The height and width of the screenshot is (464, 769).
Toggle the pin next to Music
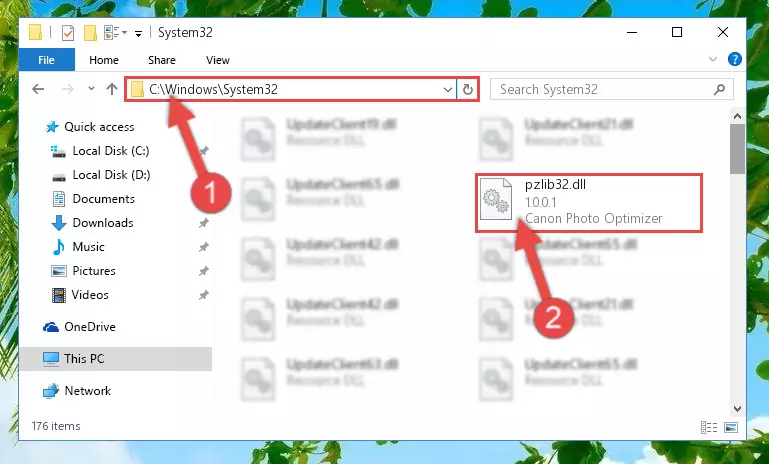[x=203, y=247]
